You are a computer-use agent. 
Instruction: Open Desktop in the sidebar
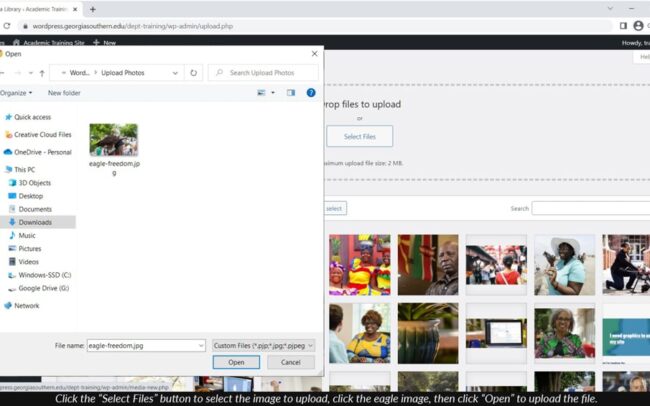click(x=26, y=196)
